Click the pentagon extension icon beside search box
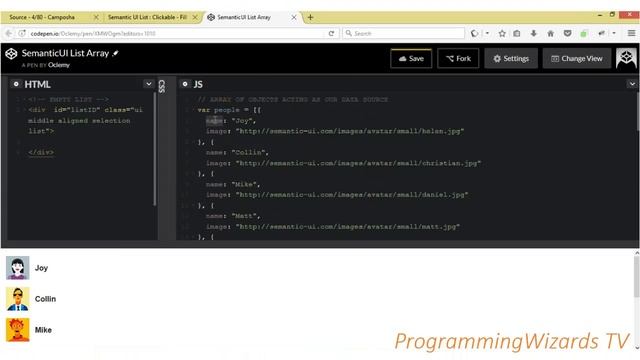 click(474, 33)
